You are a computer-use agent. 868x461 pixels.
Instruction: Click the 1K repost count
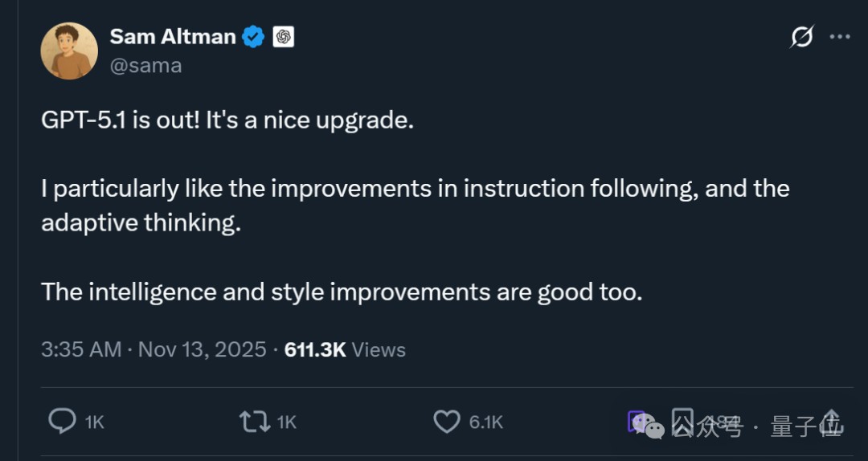(287, 422)
